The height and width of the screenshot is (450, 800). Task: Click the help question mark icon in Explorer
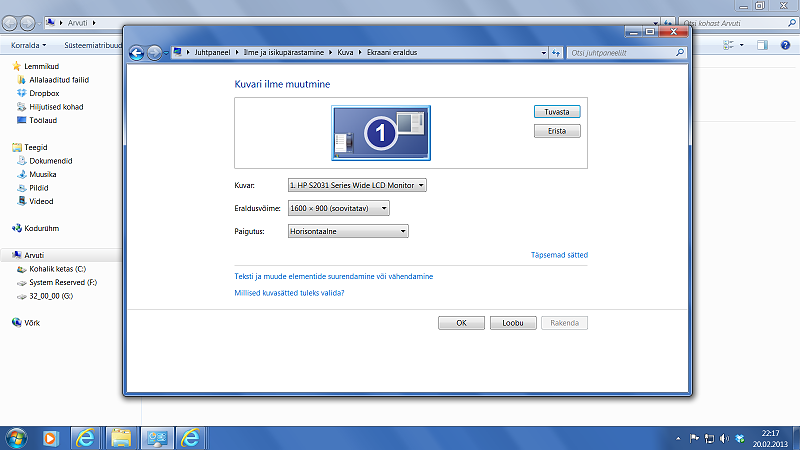[x=785, y=45]
